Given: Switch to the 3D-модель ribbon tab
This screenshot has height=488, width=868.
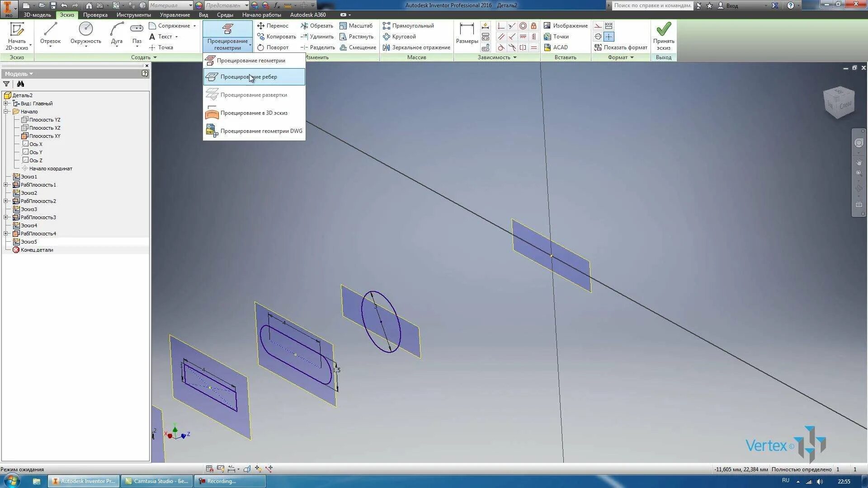Looking at the screenshot, I should point(37,15).
